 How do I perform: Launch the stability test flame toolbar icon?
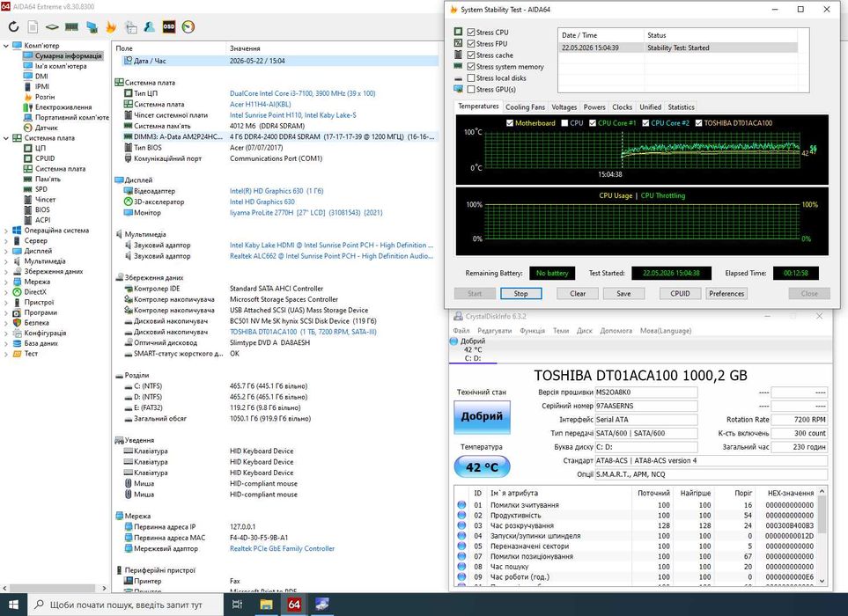click(x=111, y=26)
